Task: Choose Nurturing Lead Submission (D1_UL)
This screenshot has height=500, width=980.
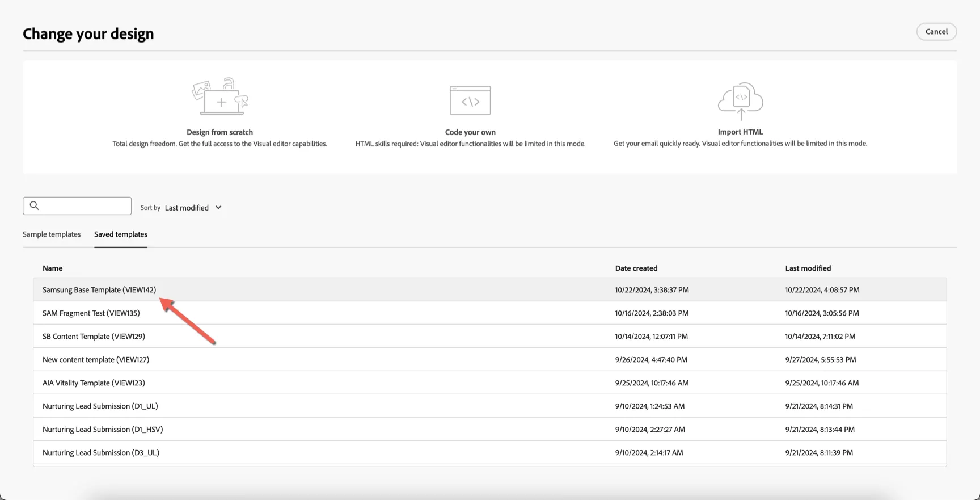Action: [x=490, y=406]
